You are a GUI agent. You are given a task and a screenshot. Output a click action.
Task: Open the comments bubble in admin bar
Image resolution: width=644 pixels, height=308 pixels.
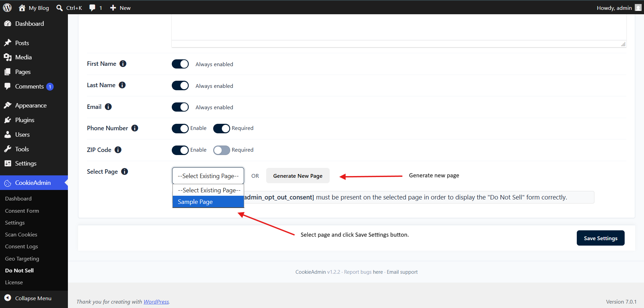(x=92, y=8)
